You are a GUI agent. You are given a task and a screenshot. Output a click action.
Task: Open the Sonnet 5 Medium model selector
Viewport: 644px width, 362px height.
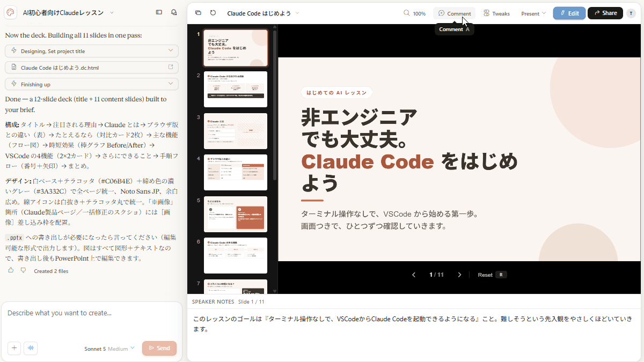pos(109,349)
